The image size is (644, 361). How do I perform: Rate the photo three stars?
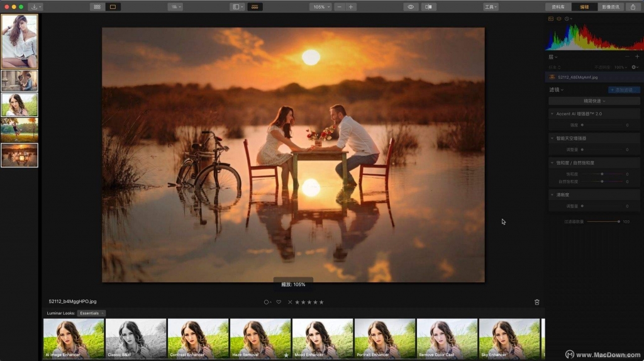coord(309,303)
